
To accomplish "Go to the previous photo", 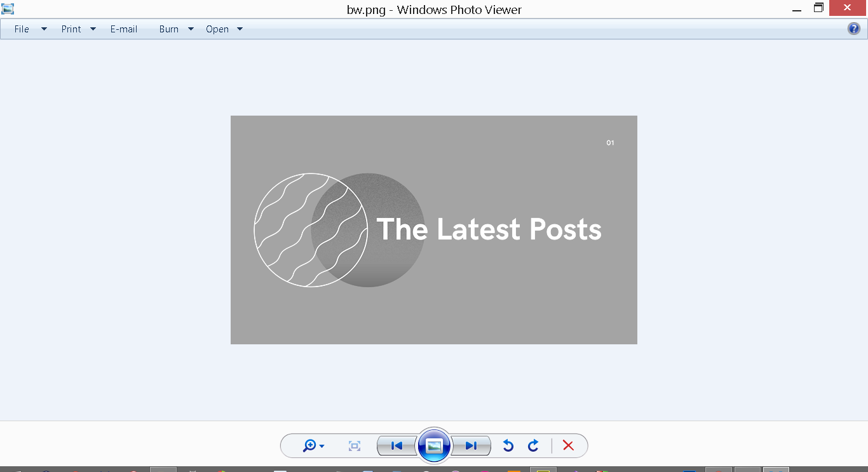I will (x=397, y=446).
